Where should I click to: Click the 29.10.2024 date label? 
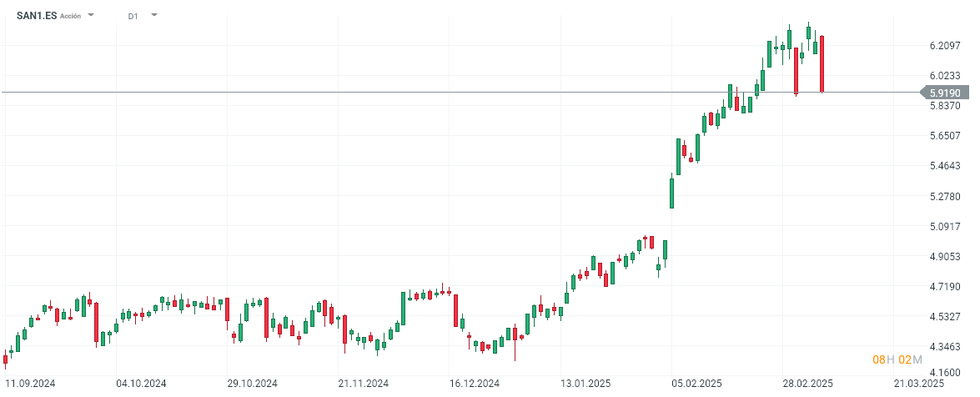click(x=252, y=384)
